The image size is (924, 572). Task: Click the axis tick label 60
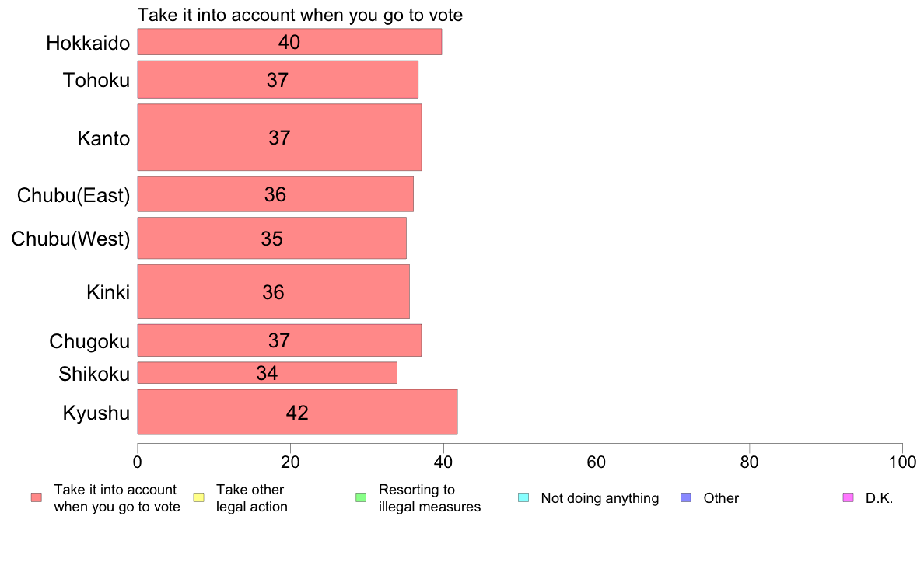pos(597,462)
